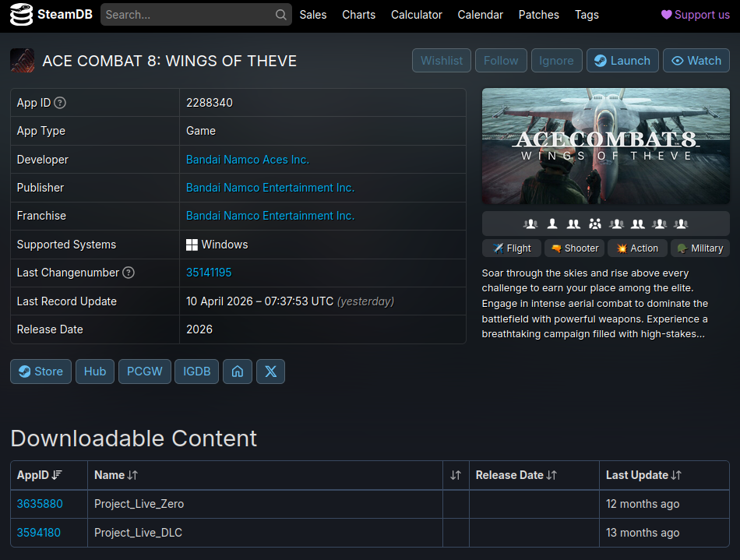Open the Support us heart link
This screenshot has width=740, height=560.
695,15
